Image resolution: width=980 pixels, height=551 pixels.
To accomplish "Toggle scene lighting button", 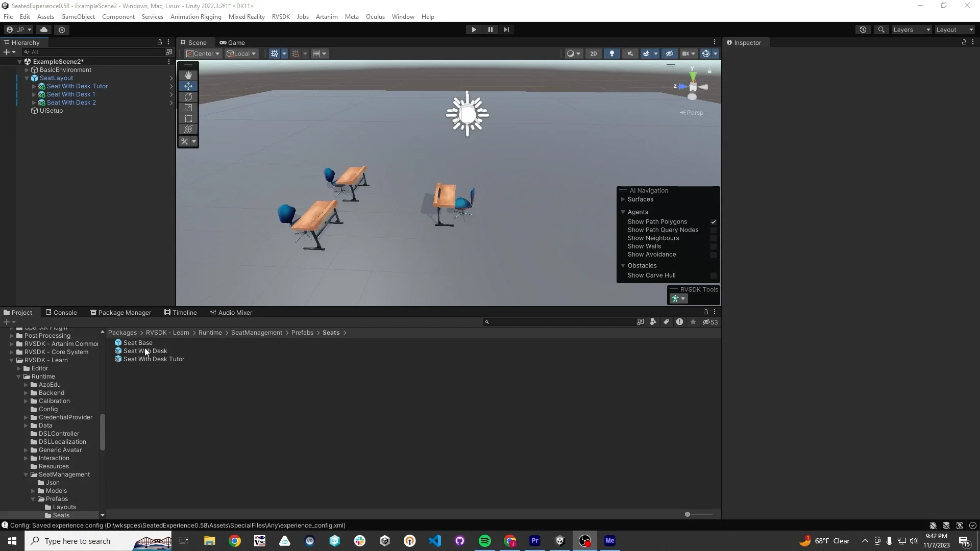I will point(611,54).
